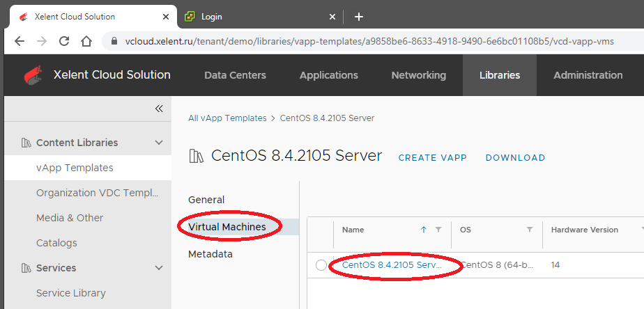
Task: Click the Xelent Cloud Solution header title
Action: click(112, 75)
